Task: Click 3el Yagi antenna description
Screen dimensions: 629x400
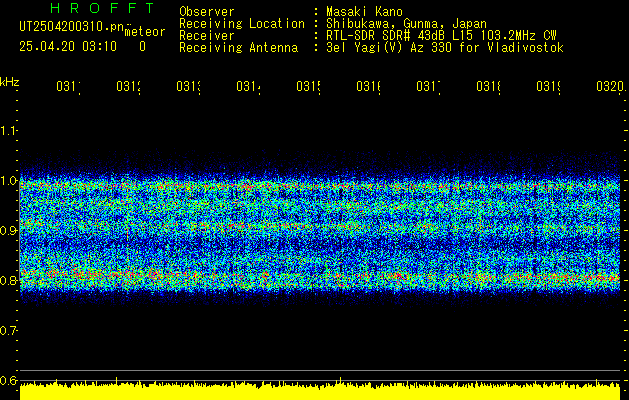Action: click(x=445, y=48)
